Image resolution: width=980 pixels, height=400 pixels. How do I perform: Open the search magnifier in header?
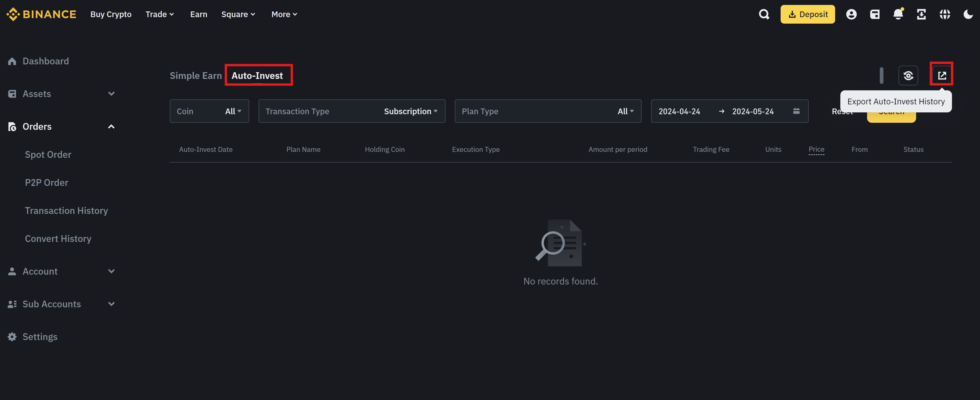point(764,14)
